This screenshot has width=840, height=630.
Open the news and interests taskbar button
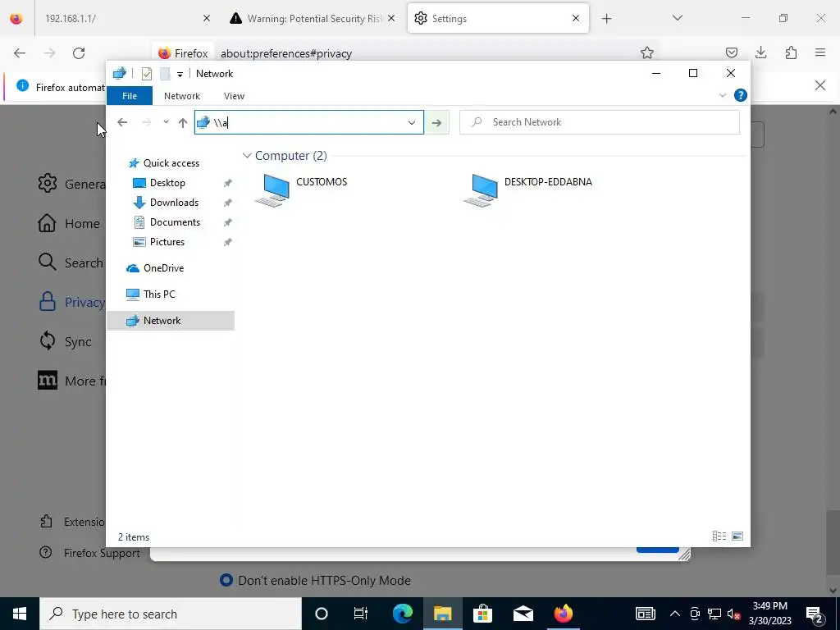(646, 614)
